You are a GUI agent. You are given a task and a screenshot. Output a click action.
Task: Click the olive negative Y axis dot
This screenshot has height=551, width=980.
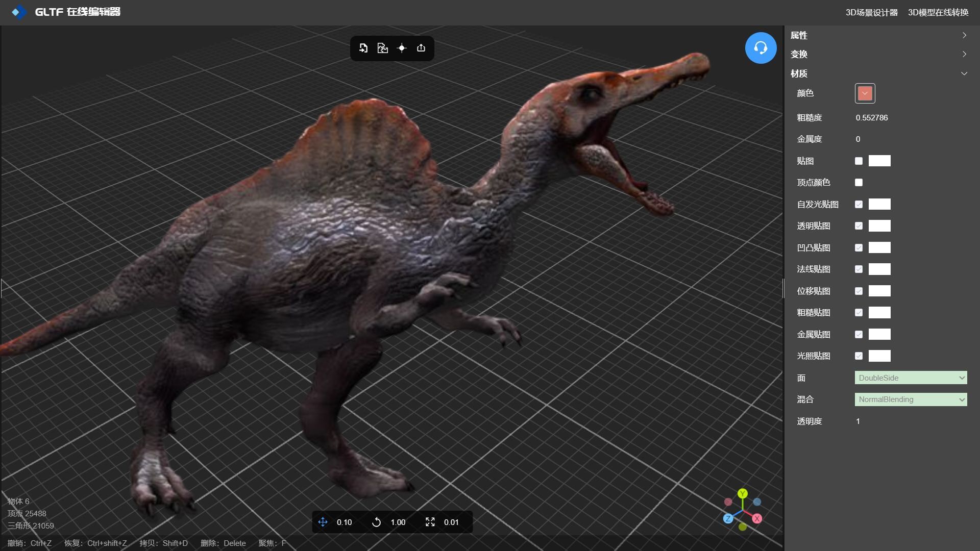pos(743,527)
